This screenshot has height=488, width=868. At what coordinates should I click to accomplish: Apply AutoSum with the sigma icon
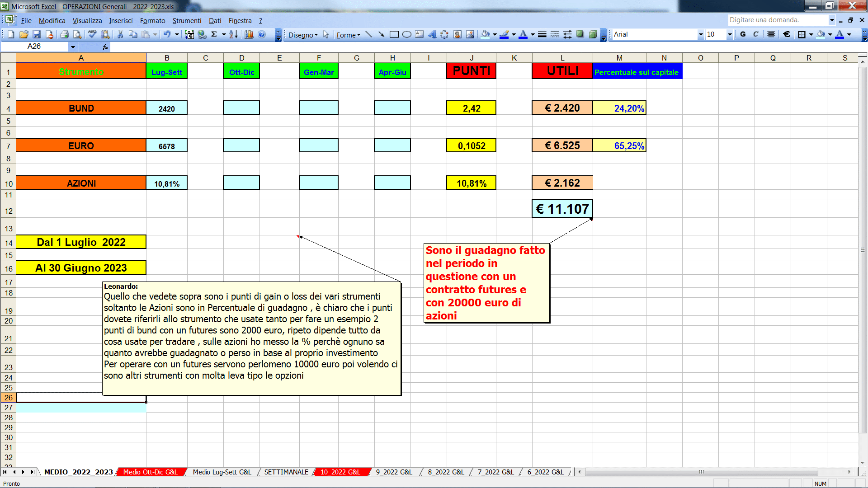click(x=214, y=34)
